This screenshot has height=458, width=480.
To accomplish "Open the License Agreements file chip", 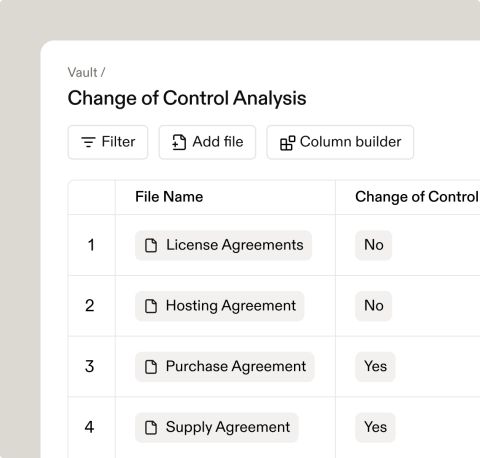I will 223,245.
